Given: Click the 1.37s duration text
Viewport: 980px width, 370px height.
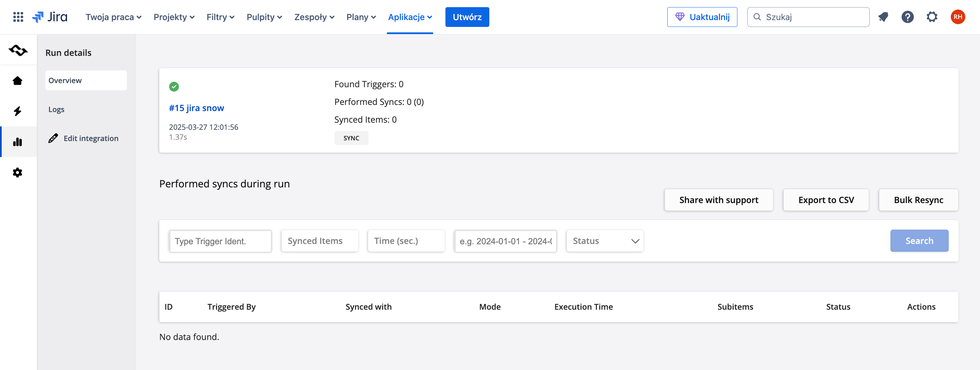Looking at the screenshot, I should (x=178, y=137).
